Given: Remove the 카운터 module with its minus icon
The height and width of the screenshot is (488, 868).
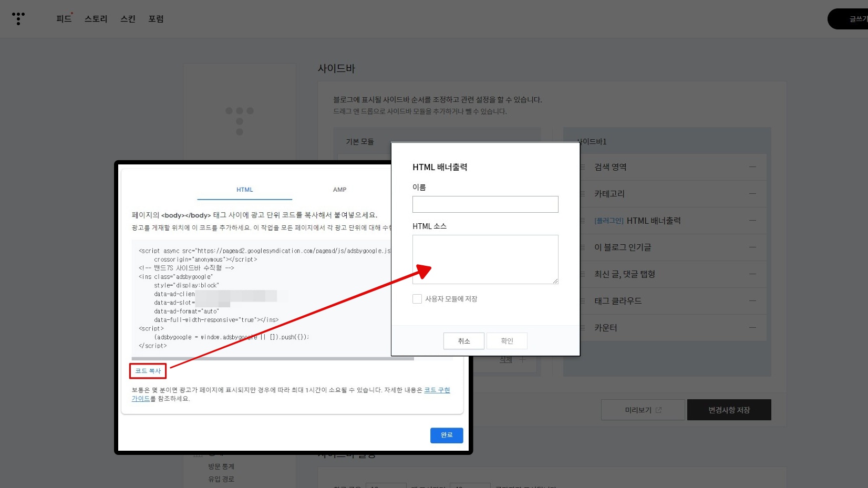Looking at the screenshot, I should coord(752,328).
